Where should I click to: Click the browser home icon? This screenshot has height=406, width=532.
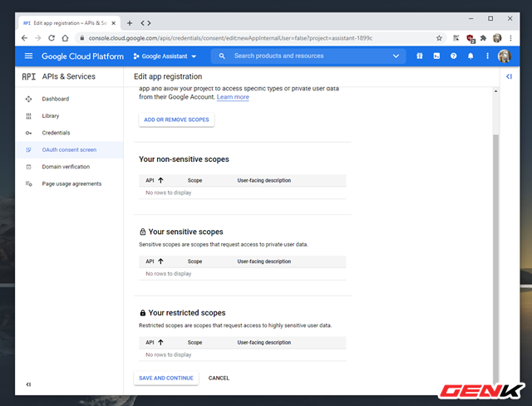(65, 38)
